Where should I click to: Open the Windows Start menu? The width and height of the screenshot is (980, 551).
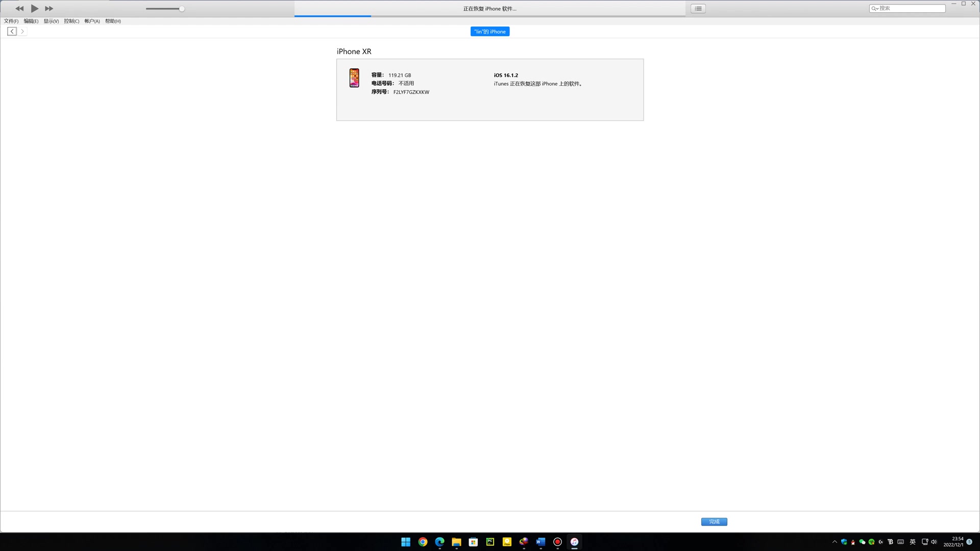(406, 542)
